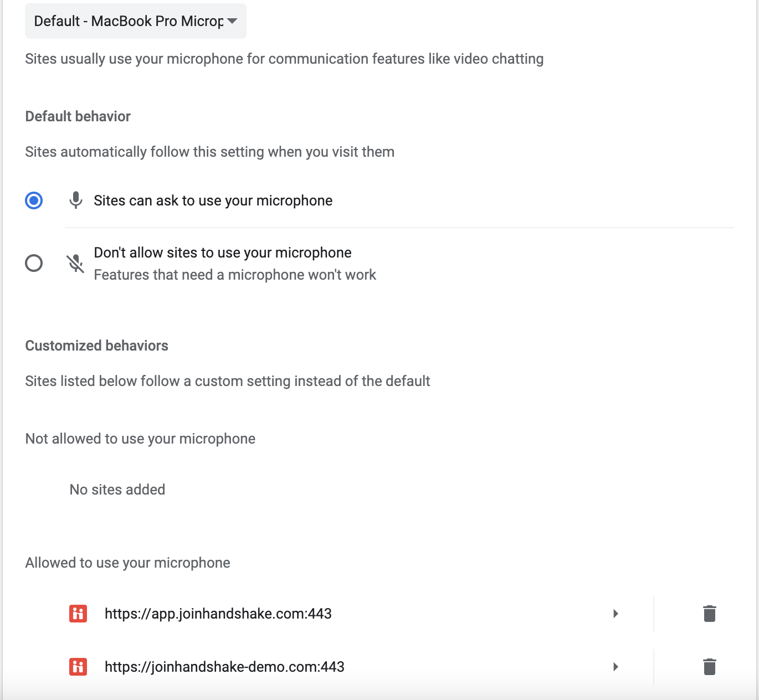Delete app.joinhandshake.com with its trash icon
The height and width of the screenshot is (700, 759).
pyautogui.click(x=710, y=614)
